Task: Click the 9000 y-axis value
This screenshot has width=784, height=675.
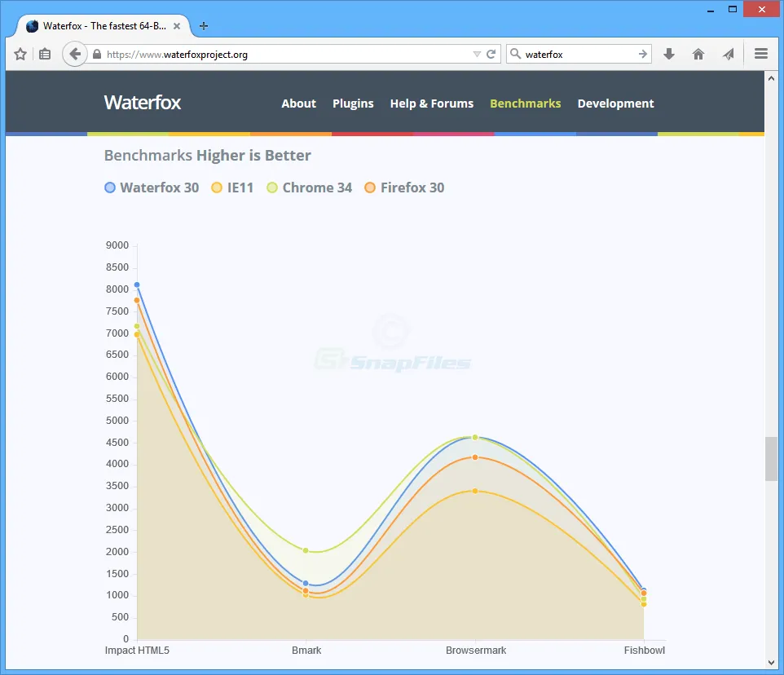Action: [117, 245]
